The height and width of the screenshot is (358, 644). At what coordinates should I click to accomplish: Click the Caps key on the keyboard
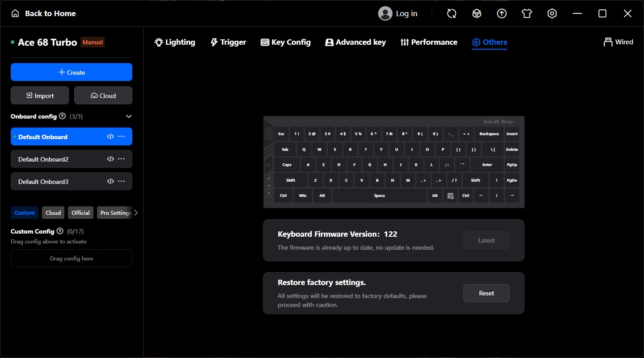coord(287,165)
